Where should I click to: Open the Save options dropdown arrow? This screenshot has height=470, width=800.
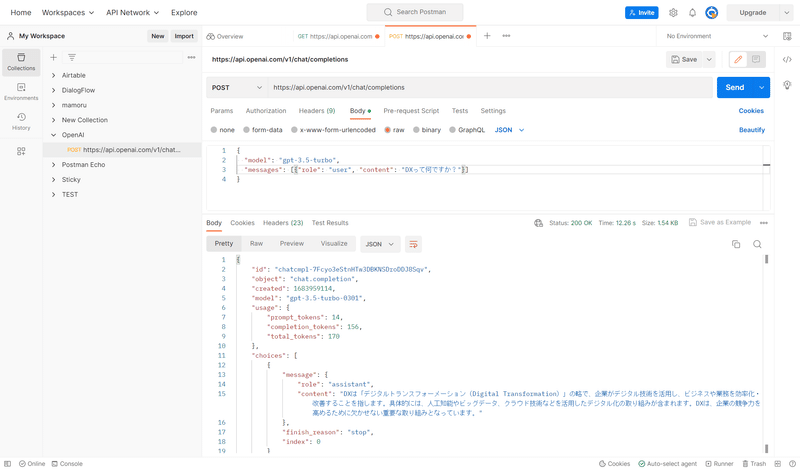point(709,60)
